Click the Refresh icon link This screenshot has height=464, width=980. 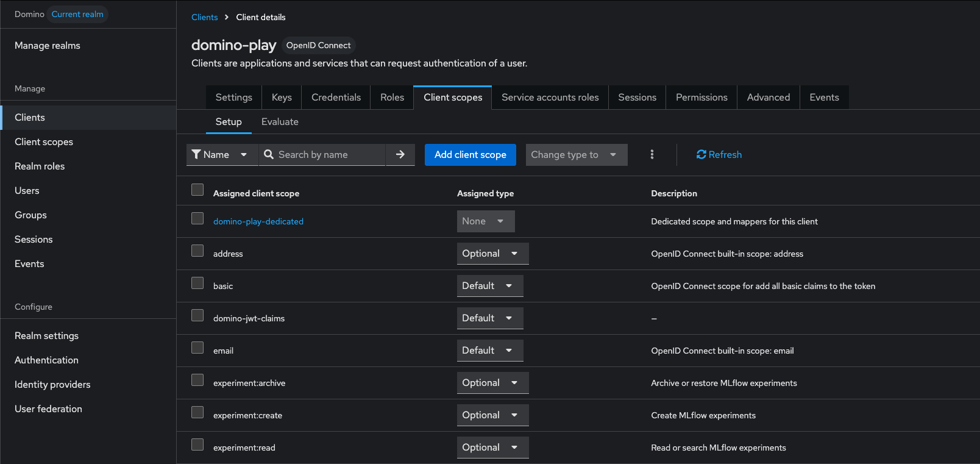tap(719, 155)
